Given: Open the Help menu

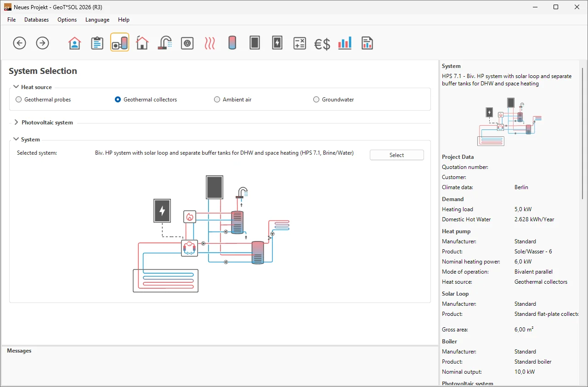Looking at the screenshot, I should pyautogui.click(x=124, y=20).
